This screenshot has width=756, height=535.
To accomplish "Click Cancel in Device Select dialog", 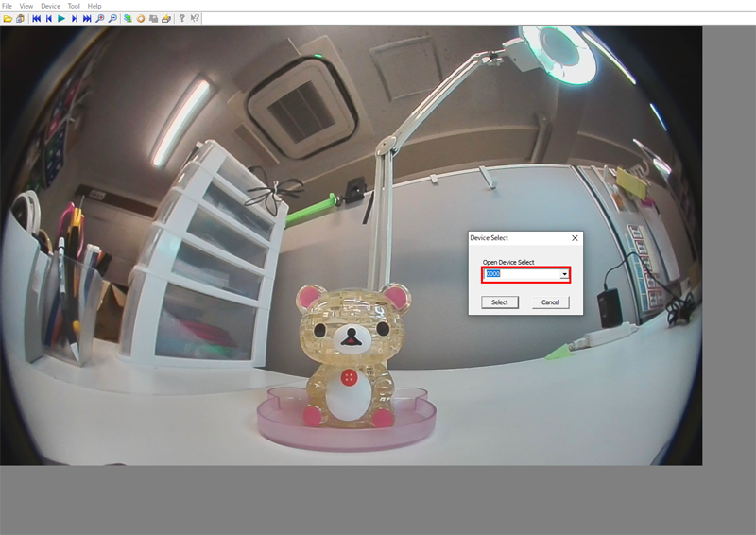I will 550,302.
